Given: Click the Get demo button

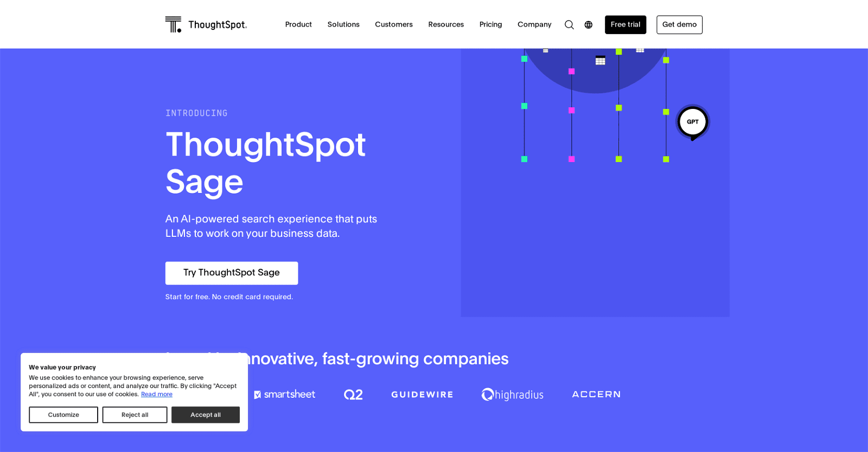Looking at the screenshot, I should click(x=679, y=24).
